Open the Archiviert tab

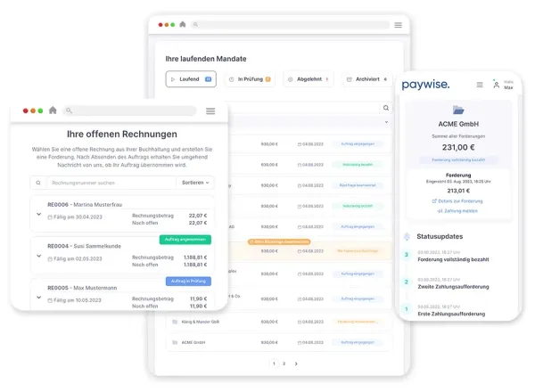click(x=366, y=79)
